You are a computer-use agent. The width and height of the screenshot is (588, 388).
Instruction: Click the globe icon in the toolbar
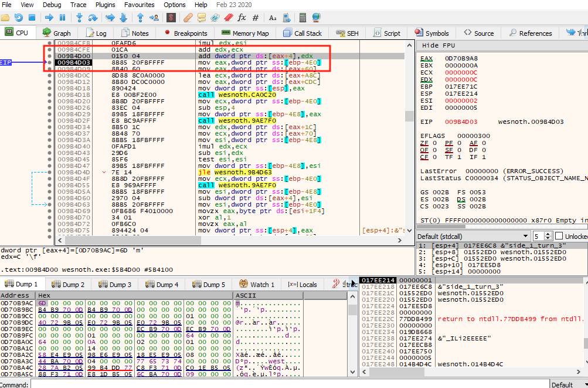[316, 17]
